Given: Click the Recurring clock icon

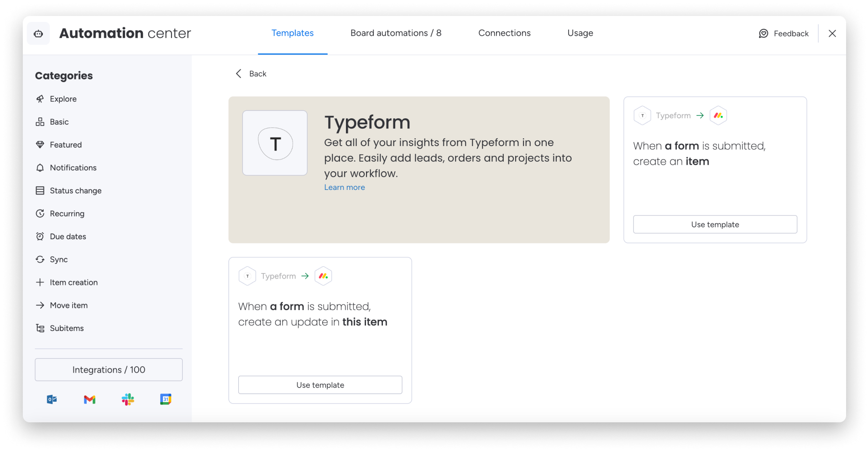Looking at the screenshot, I should pyautogui.click(x=40, y=214).
